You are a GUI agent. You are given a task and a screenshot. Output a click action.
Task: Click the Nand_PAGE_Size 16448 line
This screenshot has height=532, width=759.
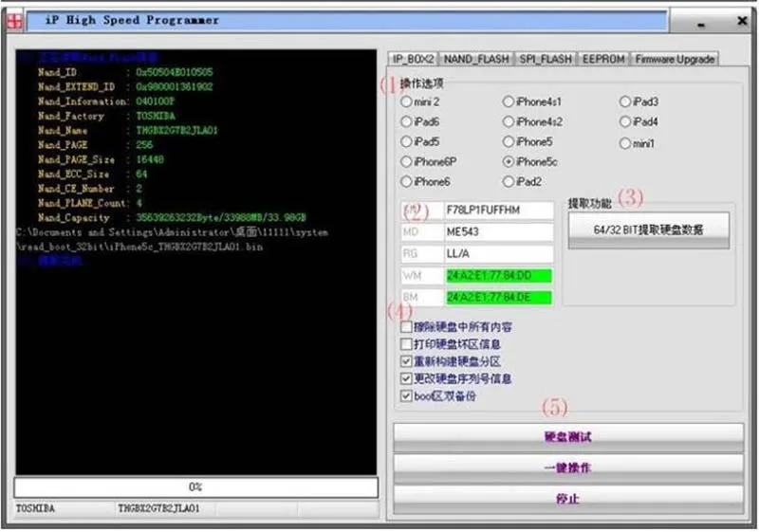(101, 159)
